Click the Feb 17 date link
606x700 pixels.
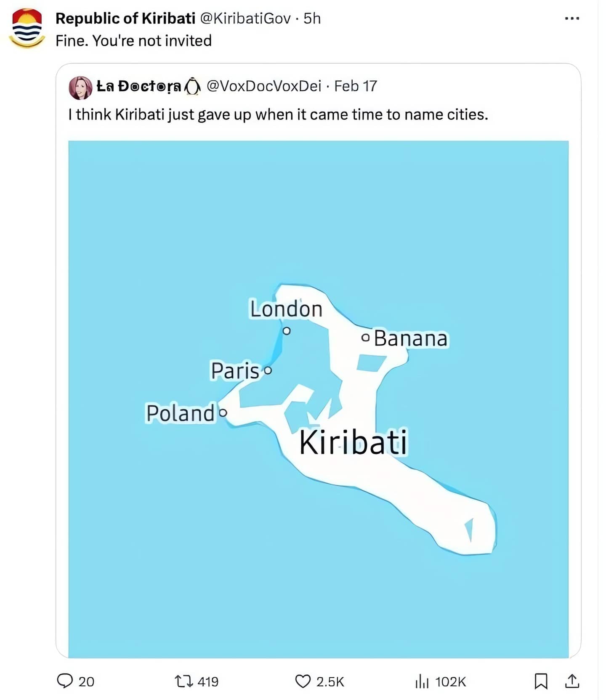(356, 86)
